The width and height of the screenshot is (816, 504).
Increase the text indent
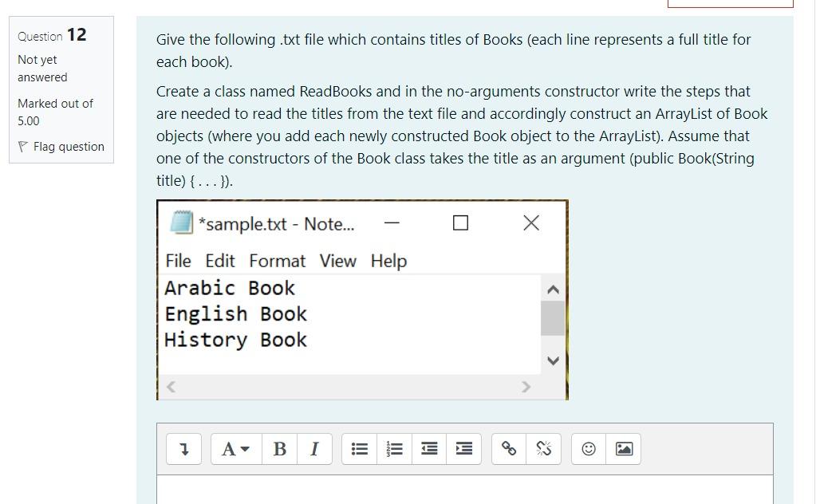click(463, 448)
